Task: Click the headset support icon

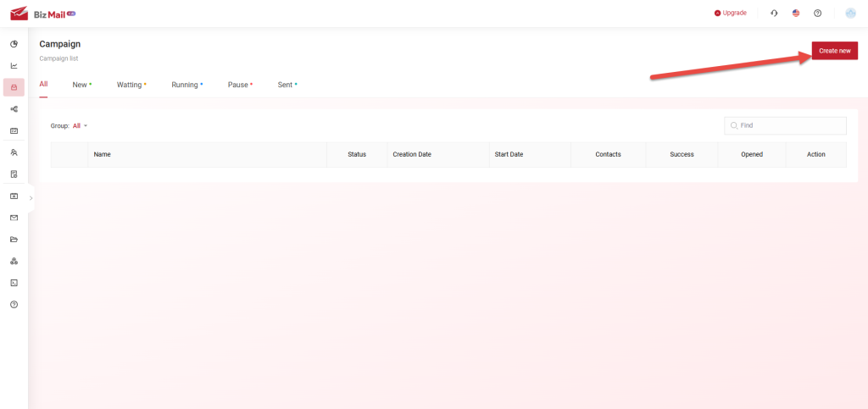Action: pos(774,14)
